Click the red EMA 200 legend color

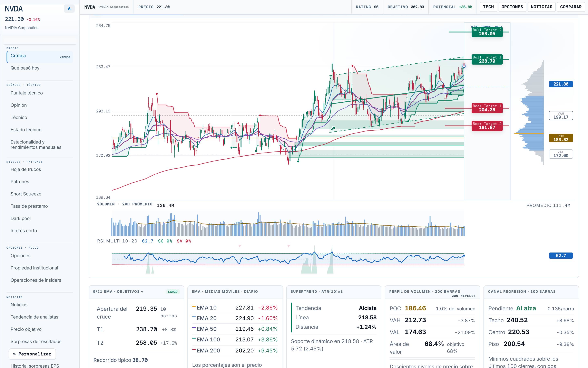click(x=194, y=349)
